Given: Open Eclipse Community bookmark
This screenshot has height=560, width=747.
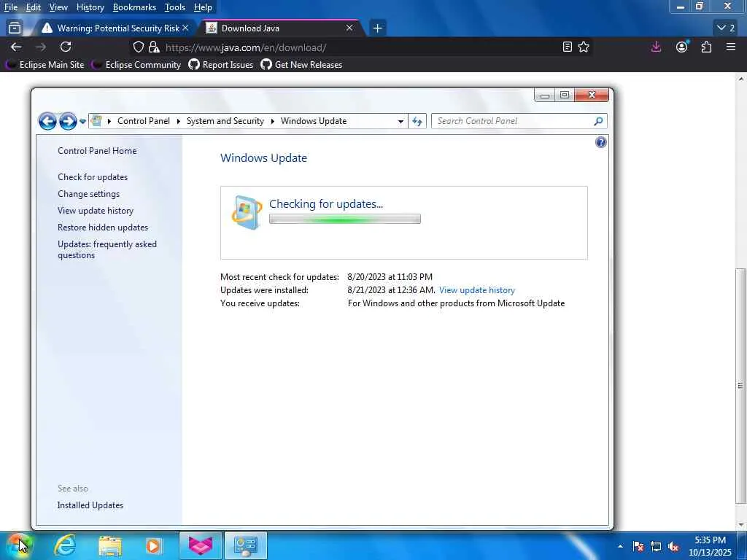Looking at the screenshot, I should click(137, 65).
